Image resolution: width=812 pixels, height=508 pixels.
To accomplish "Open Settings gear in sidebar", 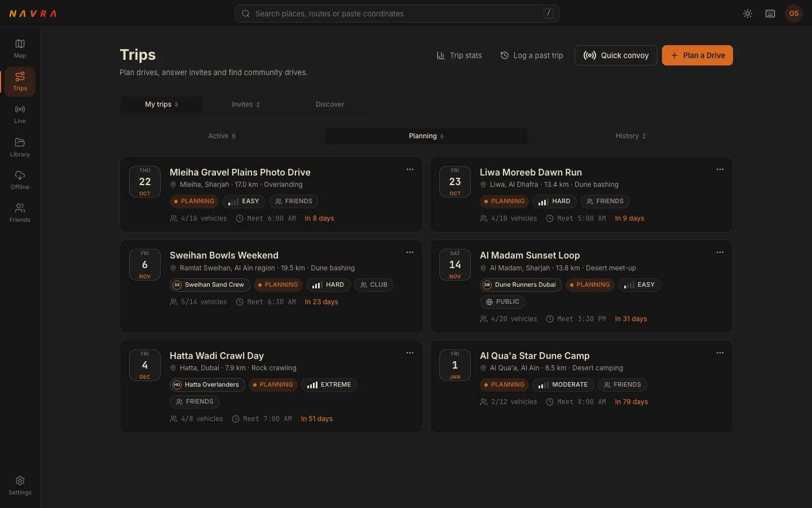I will click(20, 485).
